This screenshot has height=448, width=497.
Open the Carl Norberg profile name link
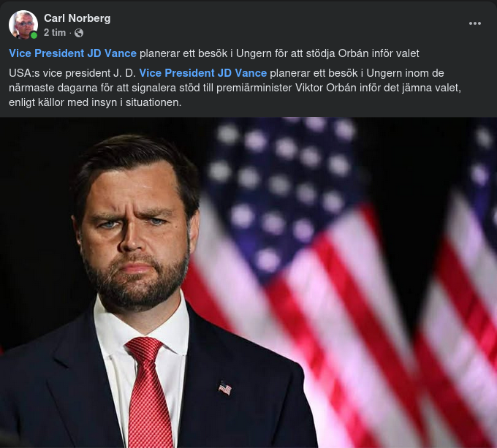click(x=77, y=18)
